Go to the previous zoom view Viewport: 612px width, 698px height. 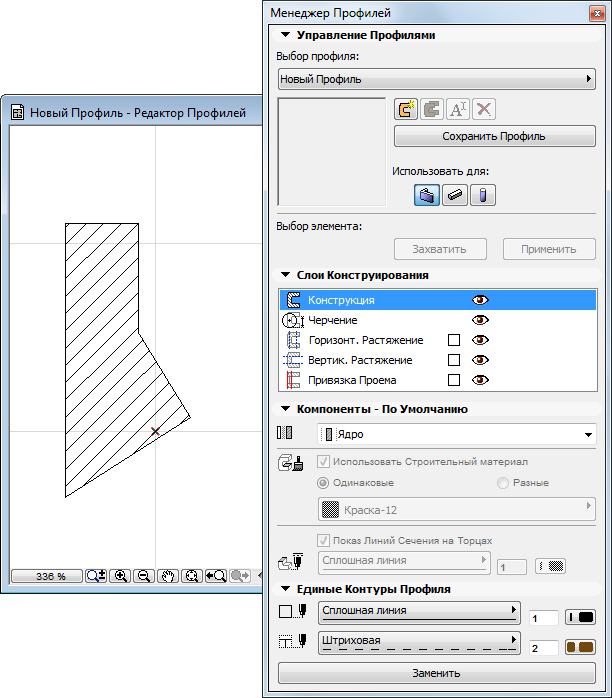point(215,576)
